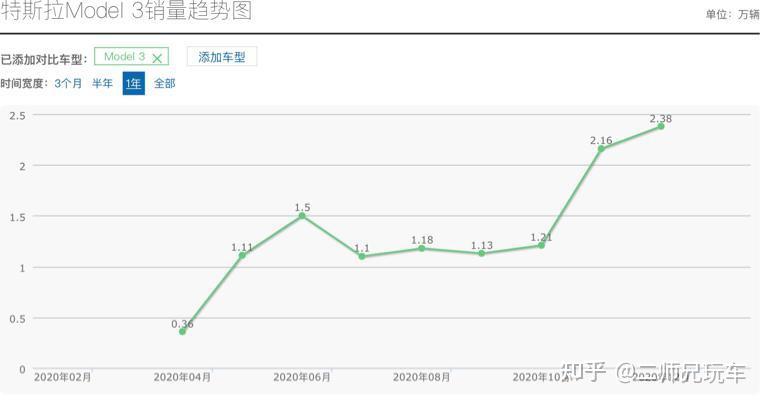This screenshot has height=404, width=765.
Task: Click the 2020年04月 axis label
Action: click(182, 377)
